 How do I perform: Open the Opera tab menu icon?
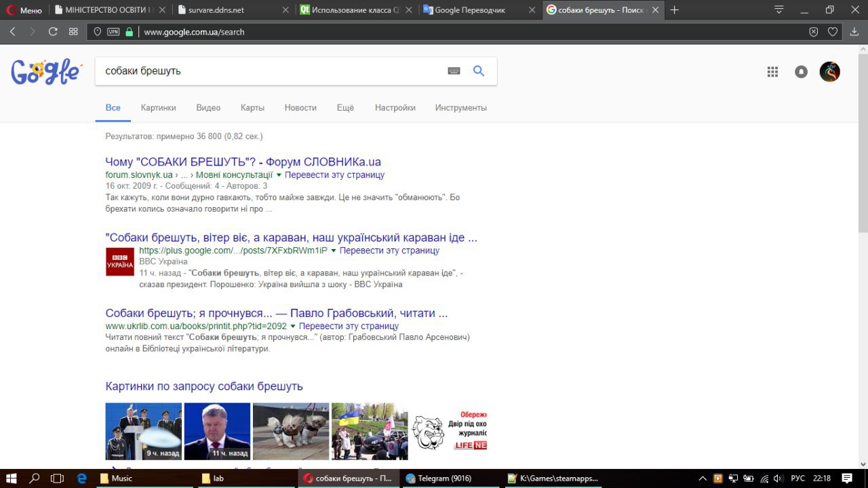click(779, 10)
